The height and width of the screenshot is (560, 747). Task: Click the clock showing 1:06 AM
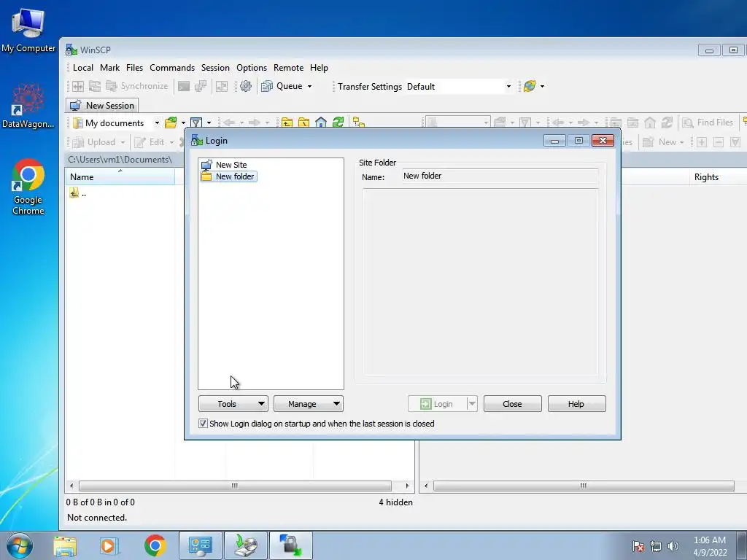pos(710,540)
